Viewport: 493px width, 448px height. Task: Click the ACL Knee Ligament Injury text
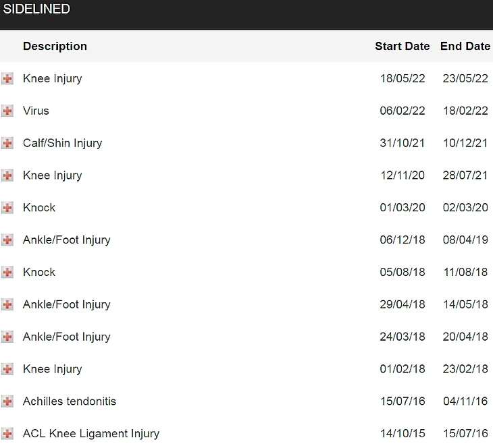[91, 434]
